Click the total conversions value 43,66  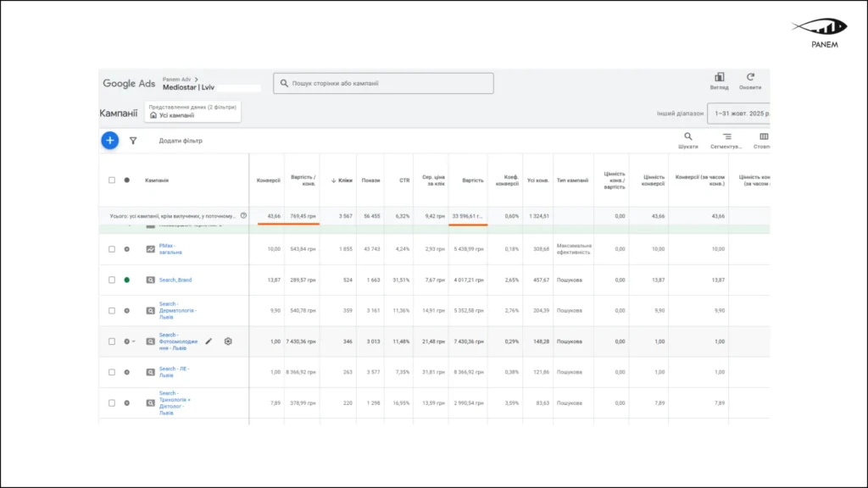274,216
